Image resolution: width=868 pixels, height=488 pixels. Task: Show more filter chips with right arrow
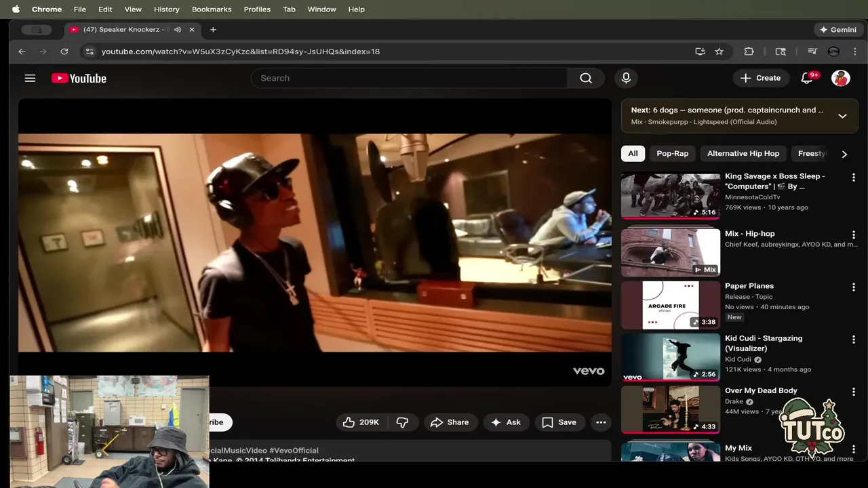coord(844,154)
